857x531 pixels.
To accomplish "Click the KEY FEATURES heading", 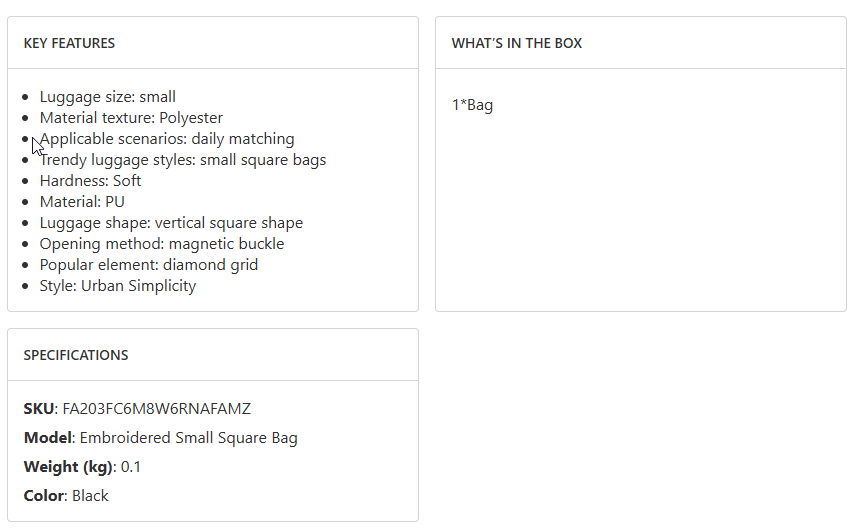I will point(69,43).
